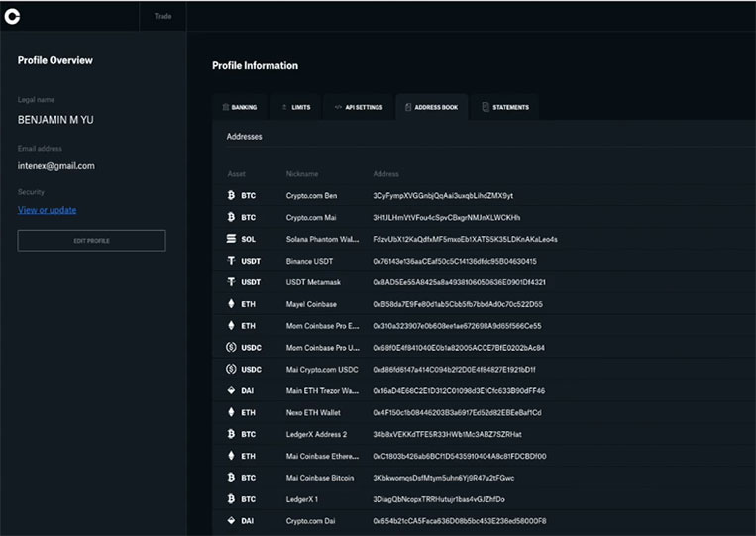Viewport: 756px width, 536px height.
Task: Click Solana address starting with FdzvUbX
Action: tap(465, 239)
